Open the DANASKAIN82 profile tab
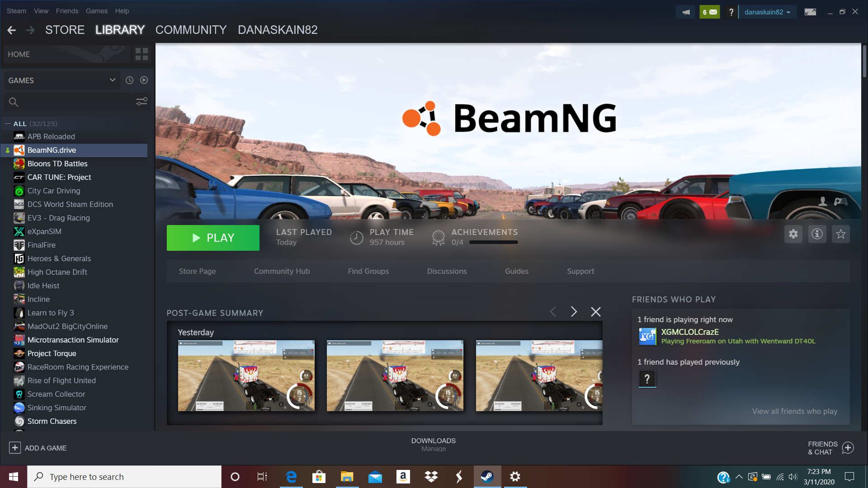The height and width of the screenshot is (488, 868). click(x=278, y=30)
